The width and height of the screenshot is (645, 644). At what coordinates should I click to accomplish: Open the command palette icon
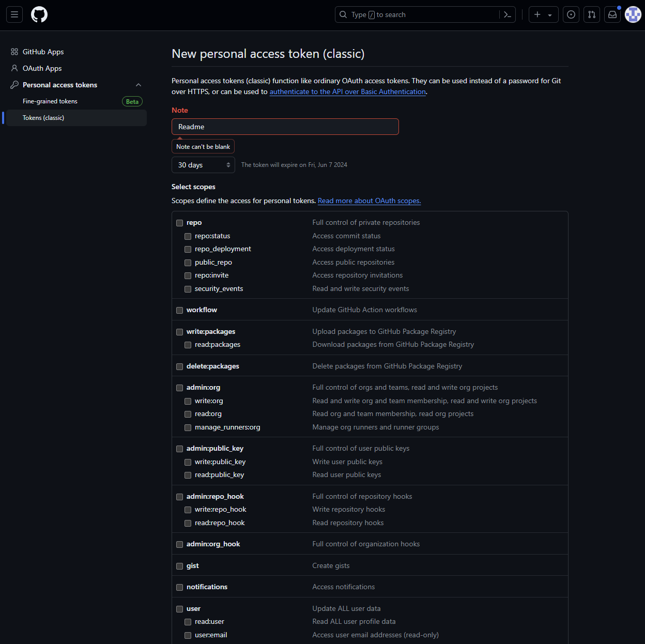(x=508, y=14)
